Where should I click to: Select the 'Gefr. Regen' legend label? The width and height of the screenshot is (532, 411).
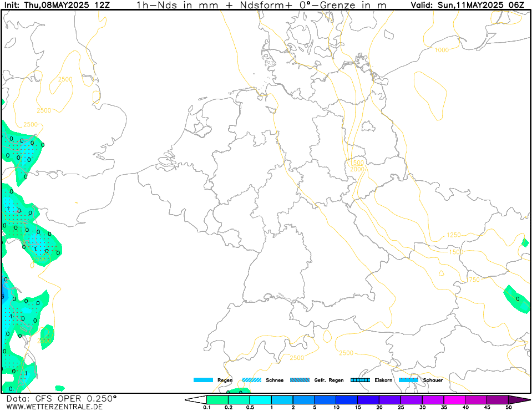tap(329, 380)
